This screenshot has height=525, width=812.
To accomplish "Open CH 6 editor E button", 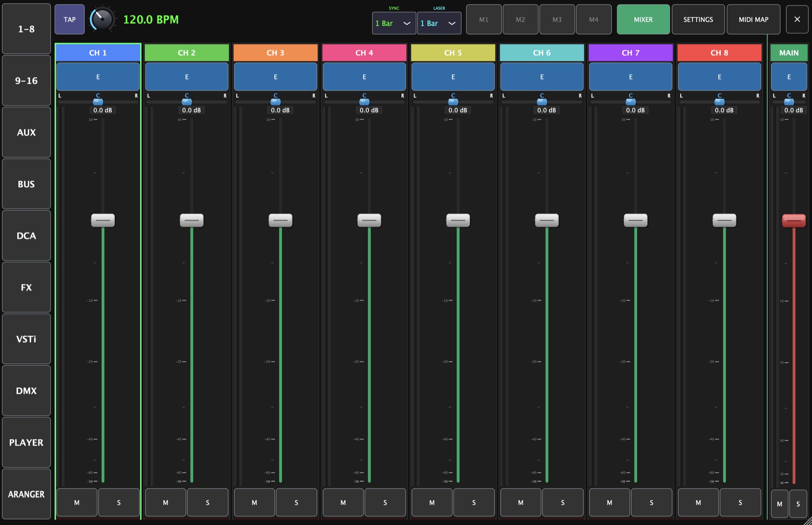I will (x=542, y=77).
